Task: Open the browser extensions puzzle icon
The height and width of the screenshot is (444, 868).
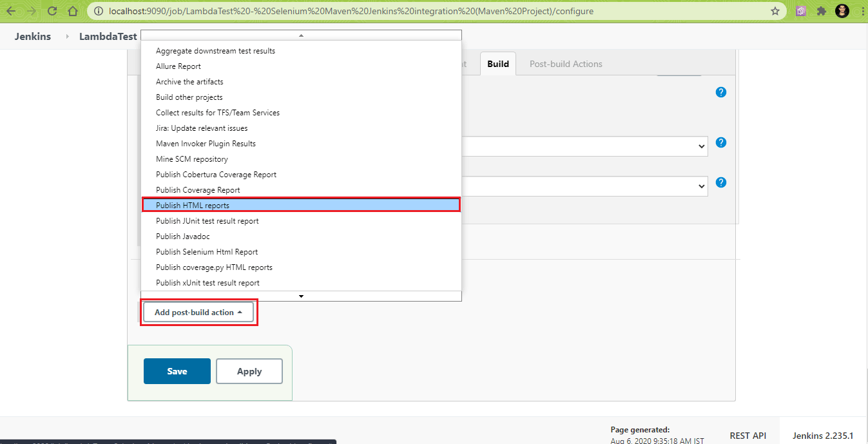Action: pos(821,11)
